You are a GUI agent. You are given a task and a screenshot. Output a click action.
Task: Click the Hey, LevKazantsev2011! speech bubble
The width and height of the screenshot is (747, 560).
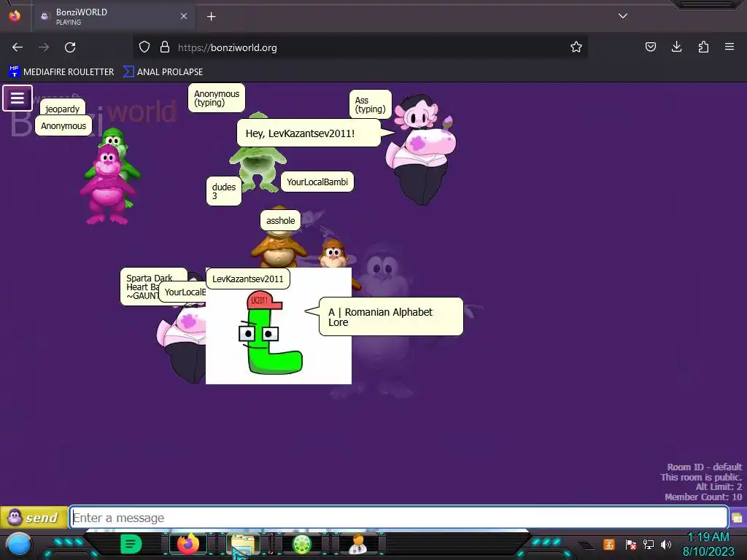click(x=309, y=133)
